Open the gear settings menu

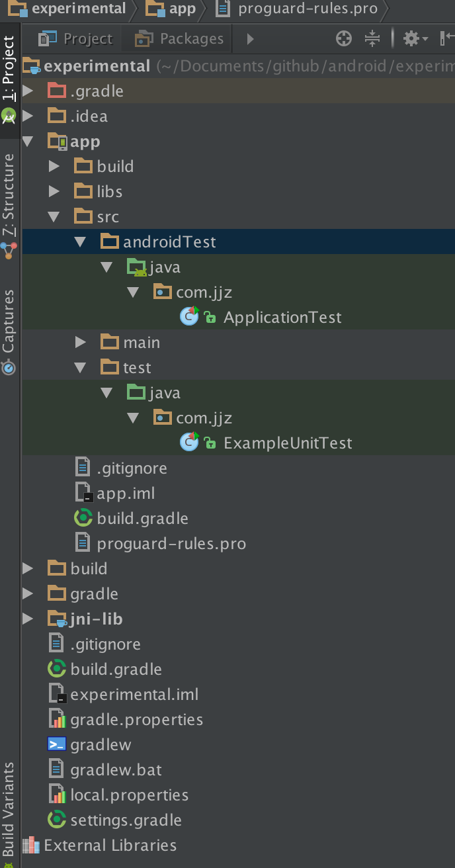[x=415, y=39]
